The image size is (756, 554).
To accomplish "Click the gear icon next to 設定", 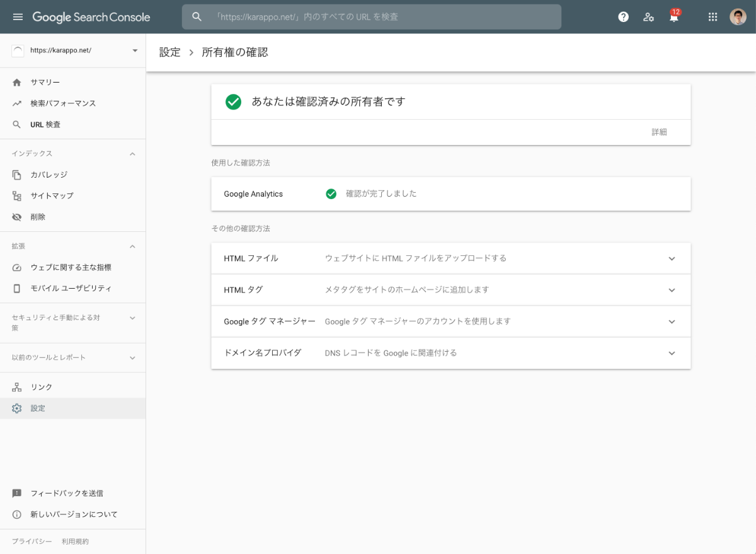I will click(17, 408).
